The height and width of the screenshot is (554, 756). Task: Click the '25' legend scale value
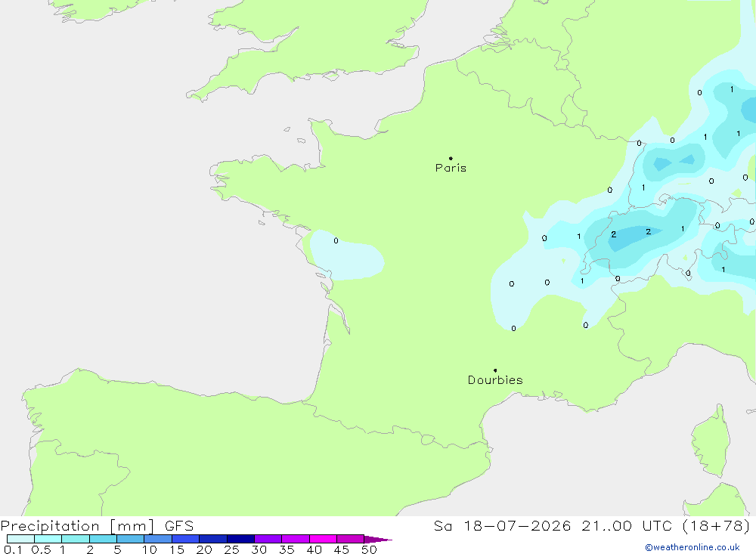[231, 549]
